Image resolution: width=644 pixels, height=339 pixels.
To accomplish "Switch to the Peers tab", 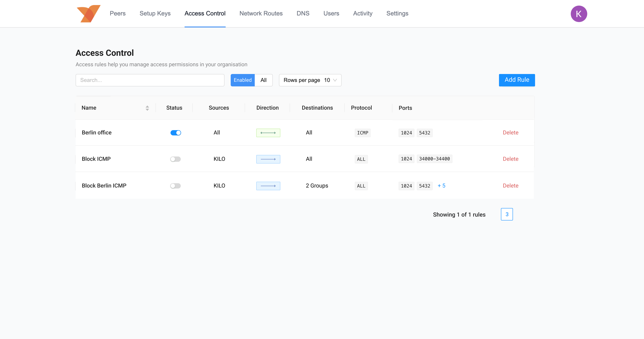I will point(117,14).
